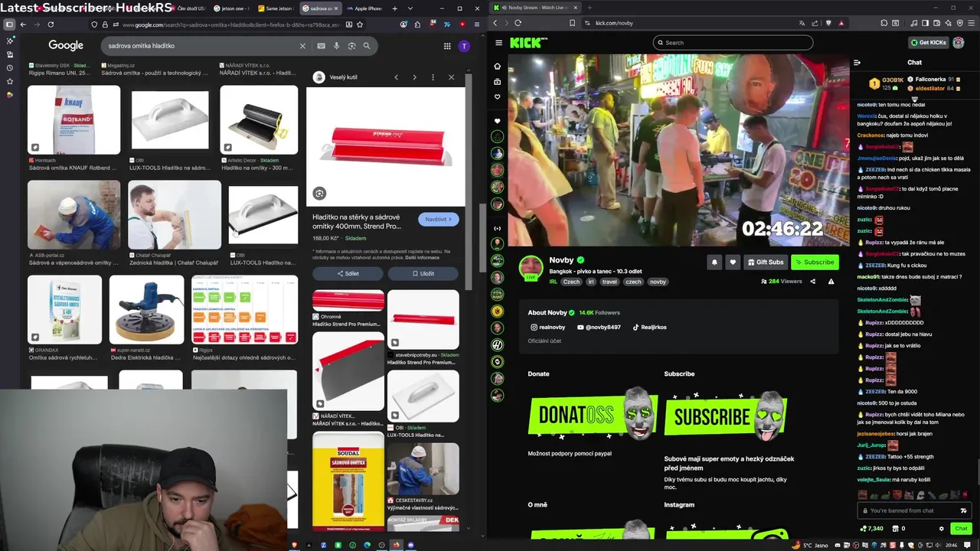
Task: Clear the Google search box
Action: [x=302, y=46]
